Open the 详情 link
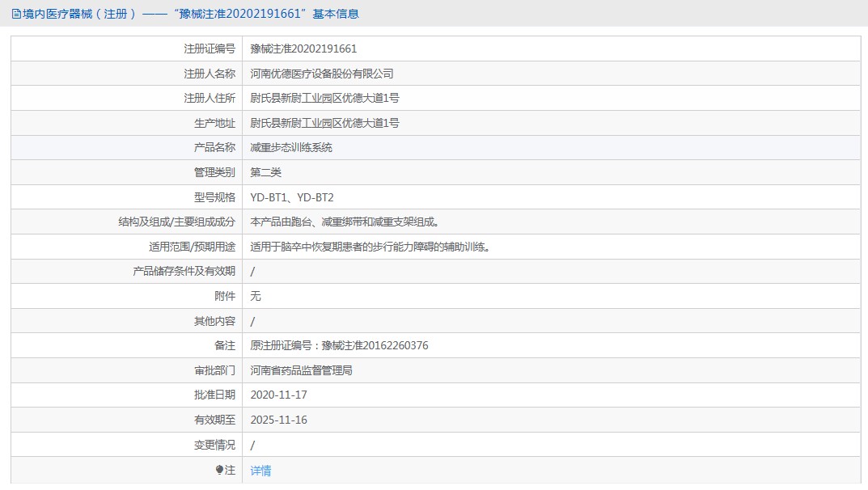 pos(260,470)
